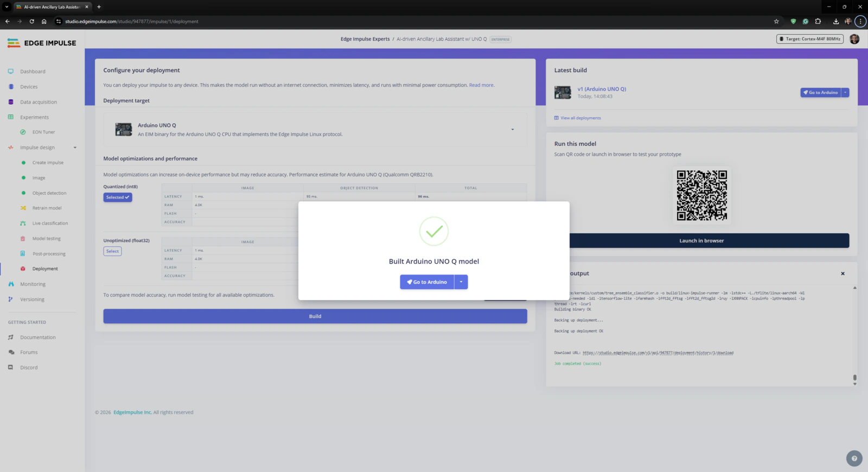The image size is (868, 472).
Task: Close the AI-driven Ancillary Lab Assistant browser tab
Action: [87, 7]
